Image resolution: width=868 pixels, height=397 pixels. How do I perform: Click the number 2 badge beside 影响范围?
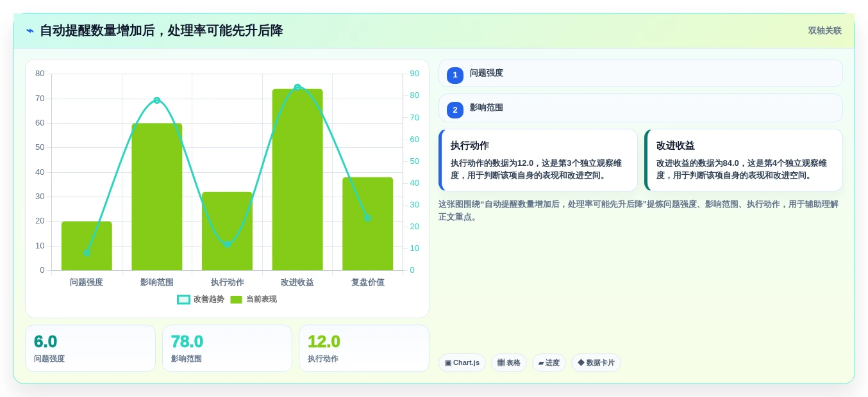(x=455, y=110)
